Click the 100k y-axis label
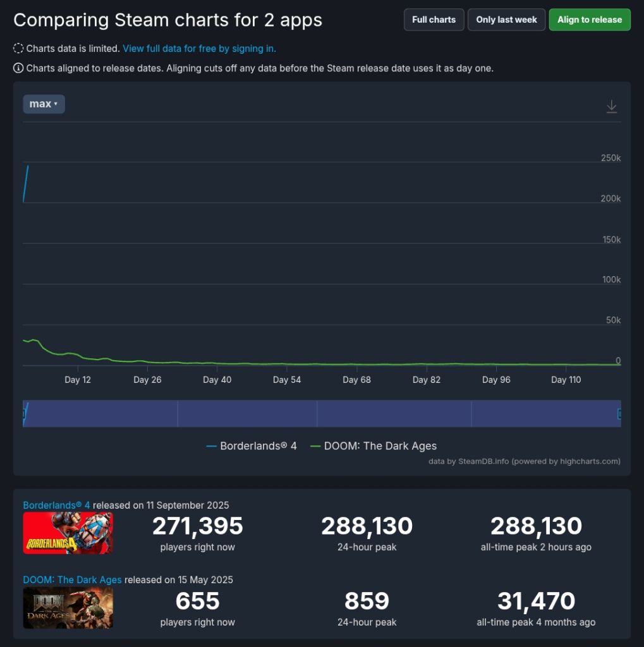The width and height of the screenshot is (644, 647). [x=612, y=280]
